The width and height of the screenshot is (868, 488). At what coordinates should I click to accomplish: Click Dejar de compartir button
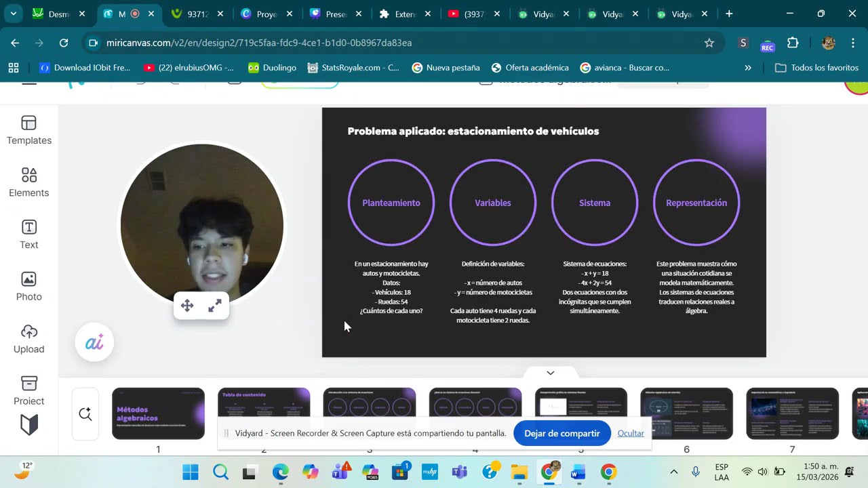pos(562,433)
